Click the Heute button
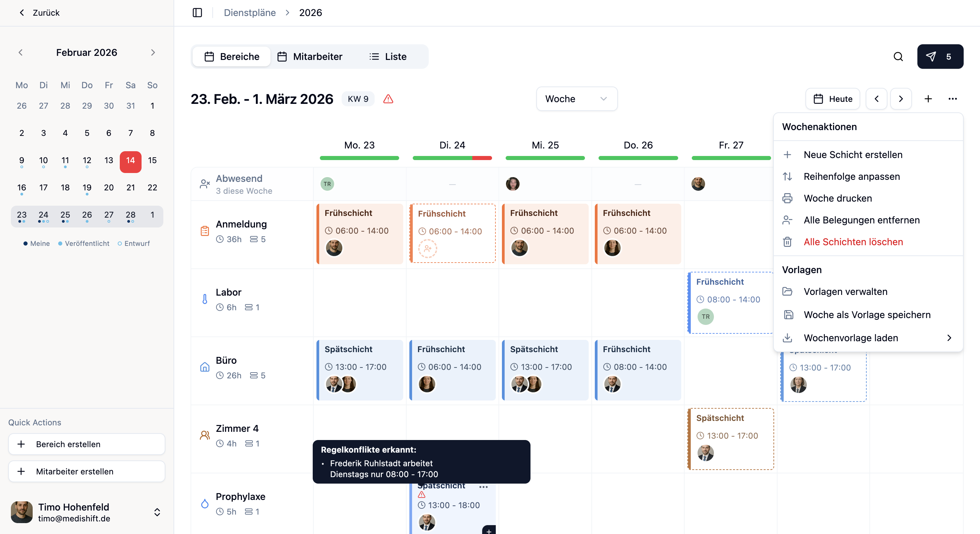 (x=833, y=99)
